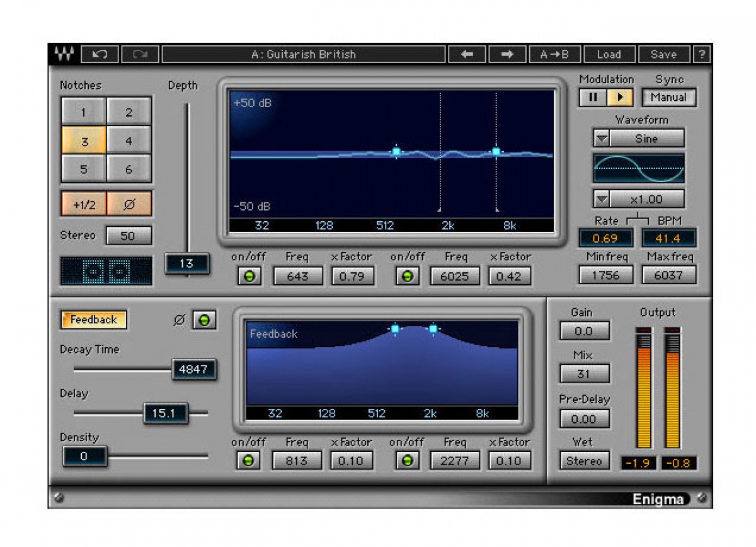Select the right marker on the Feedback graph
756x547 pixels.
coord(433,328)
